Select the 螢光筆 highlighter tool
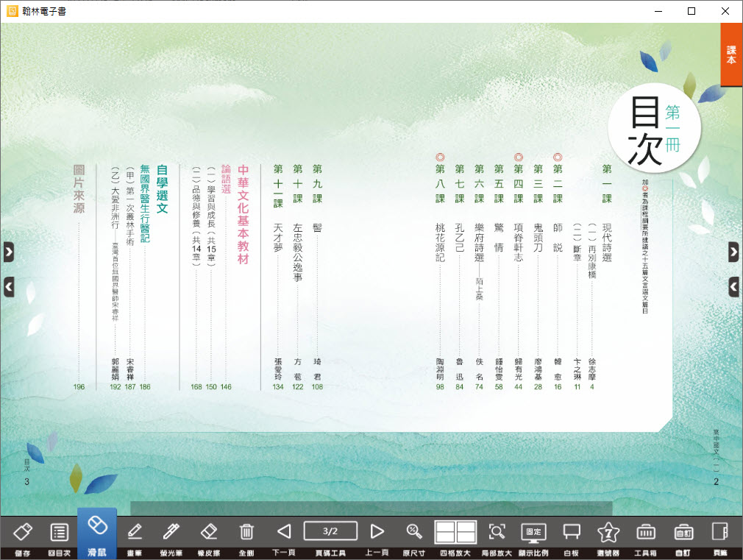The width and height of the screenshot is (743, 560). coord(172,532)
